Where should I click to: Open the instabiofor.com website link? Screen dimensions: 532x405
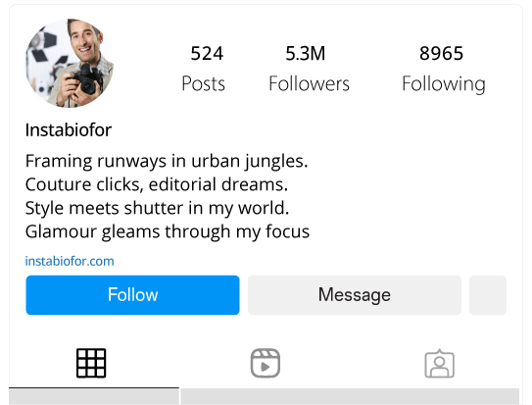(x=70, y=261)
